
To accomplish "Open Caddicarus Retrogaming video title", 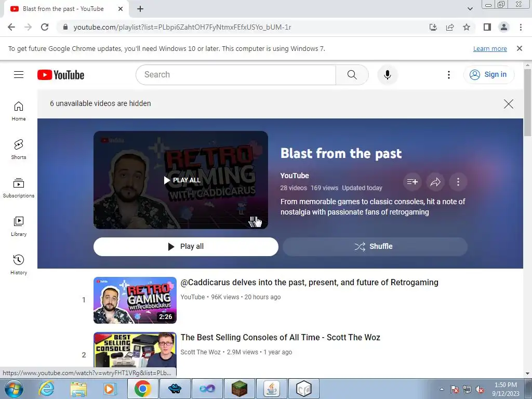I will point(310,283).
